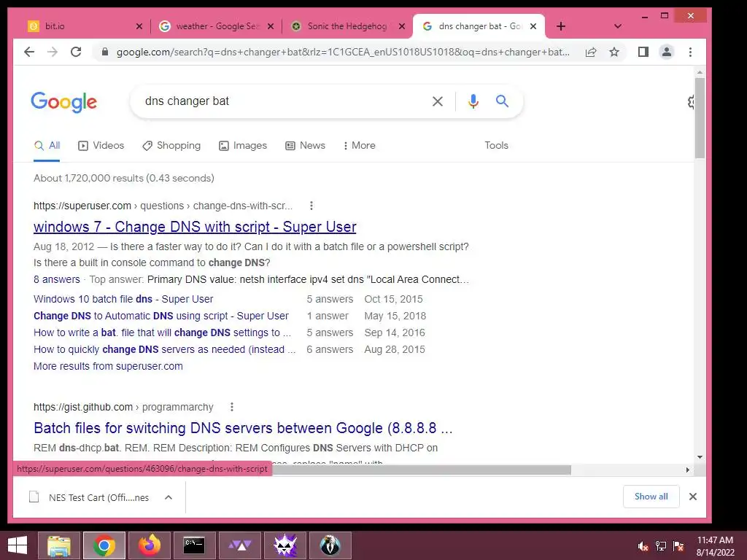
Task: Clear the search box text
Action: coord(438,101)
